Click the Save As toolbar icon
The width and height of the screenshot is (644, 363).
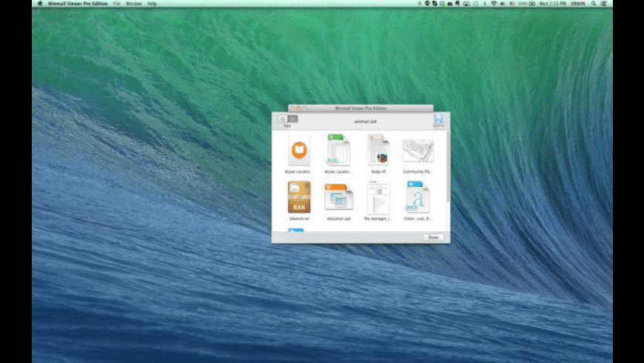[439, 119]
